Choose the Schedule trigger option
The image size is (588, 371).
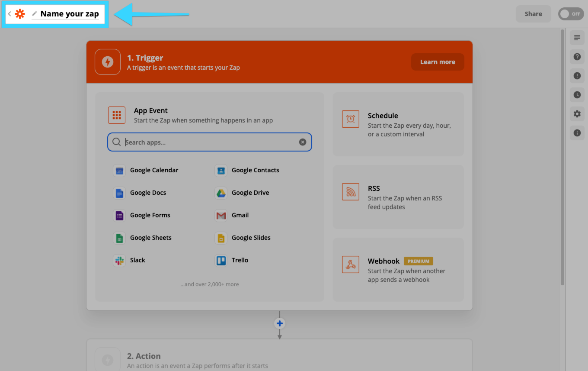[398, 124]
